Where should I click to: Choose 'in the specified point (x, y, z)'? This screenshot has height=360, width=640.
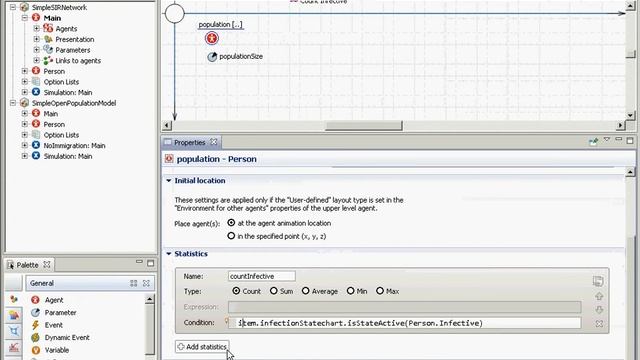click(231, 236)
